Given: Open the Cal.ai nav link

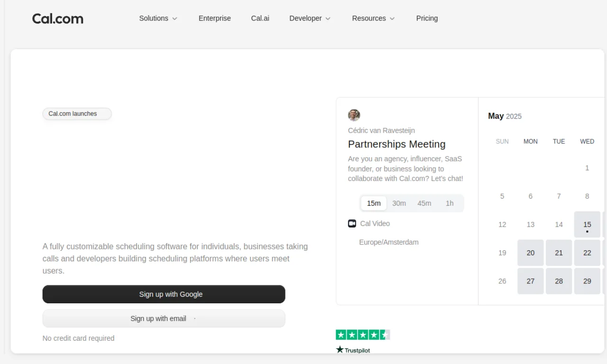Looking at the screenshot, I should (x=260, y=18).
